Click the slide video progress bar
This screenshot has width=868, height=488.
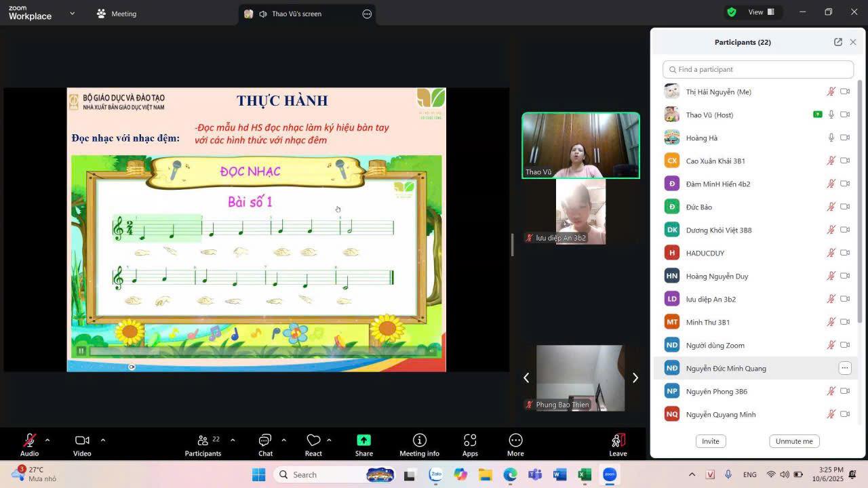258,351
